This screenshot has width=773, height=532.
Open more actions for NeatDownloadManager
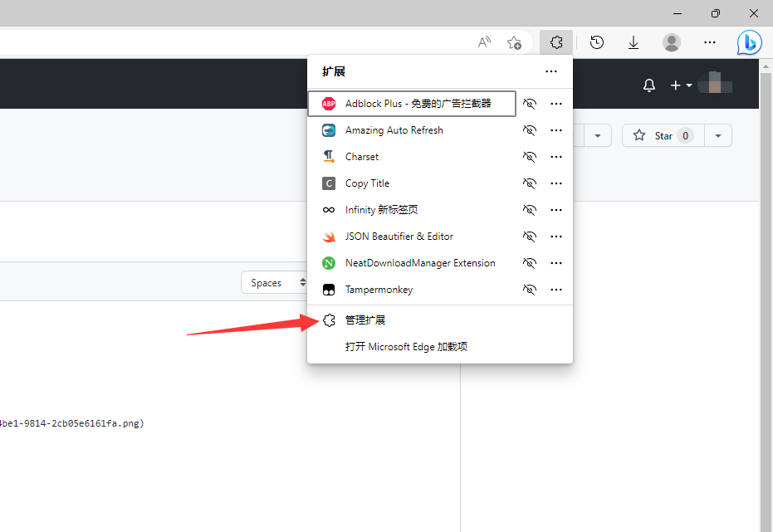pos(556,263)
